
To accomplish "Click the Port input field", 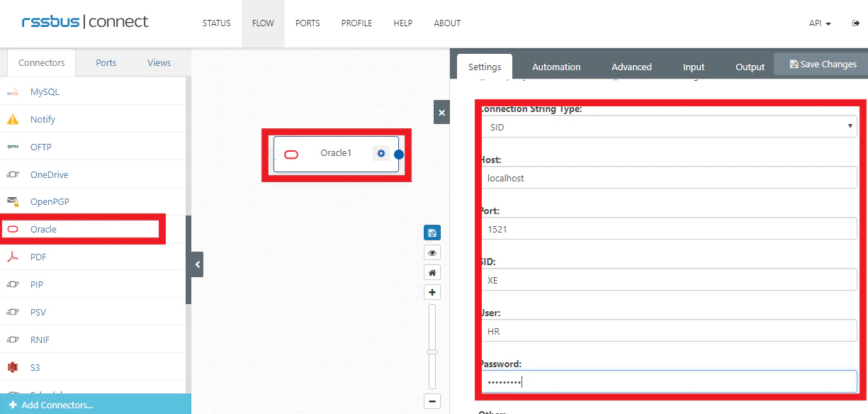I will point(668,229).
